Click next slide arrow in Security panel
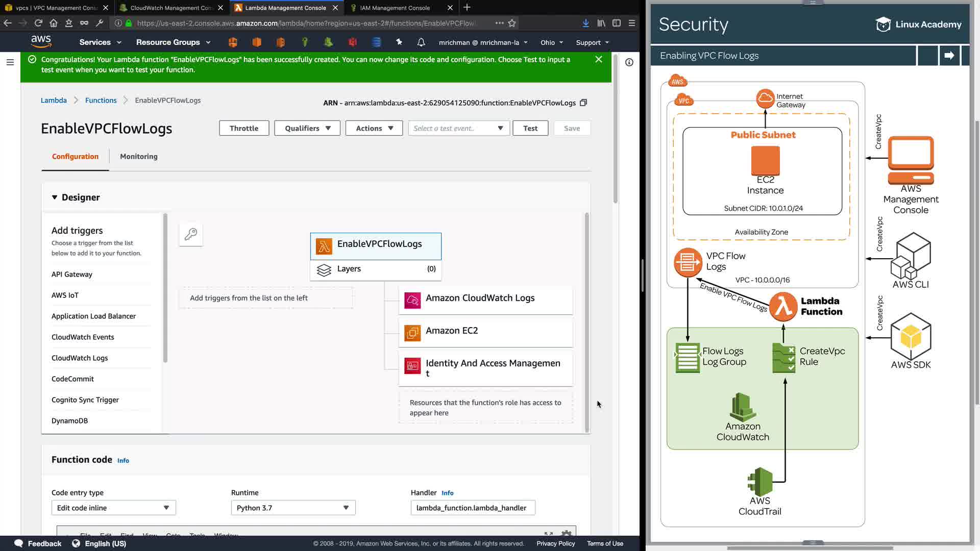This screenshot has width=980, height=551. [949, 56]
